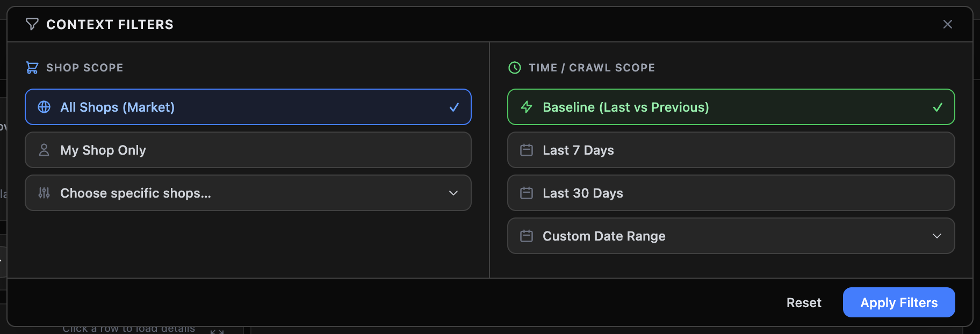This screenshot has width=980, height=334.
Task: Click the shopping cart icon next to Shop Scope
Action: (x=32, y=67)
